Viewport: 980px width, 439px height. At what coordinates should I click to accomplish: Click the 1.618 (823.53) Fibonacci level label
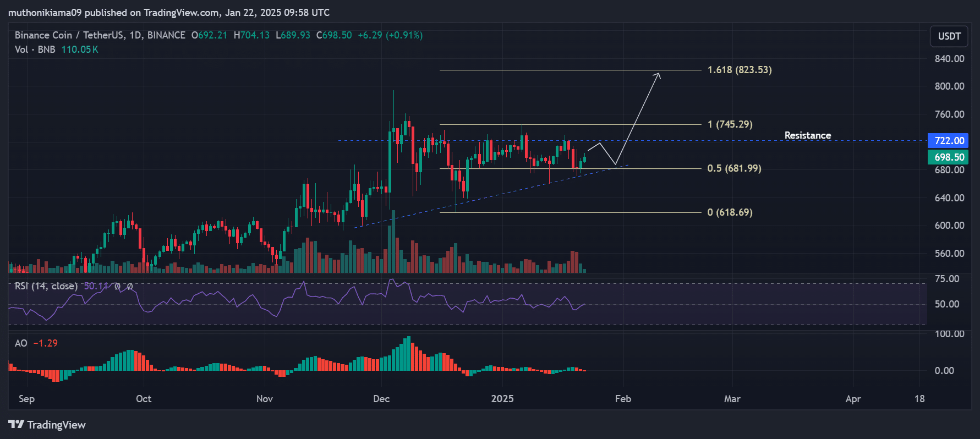pos(739,70)
